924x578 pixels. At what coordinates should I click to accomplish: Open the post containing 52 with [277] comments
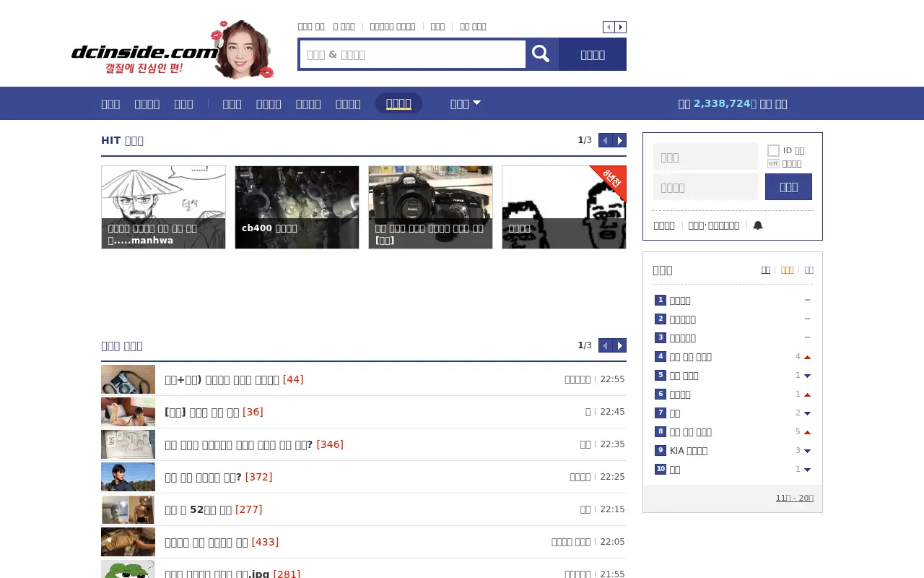pos(213,509)
